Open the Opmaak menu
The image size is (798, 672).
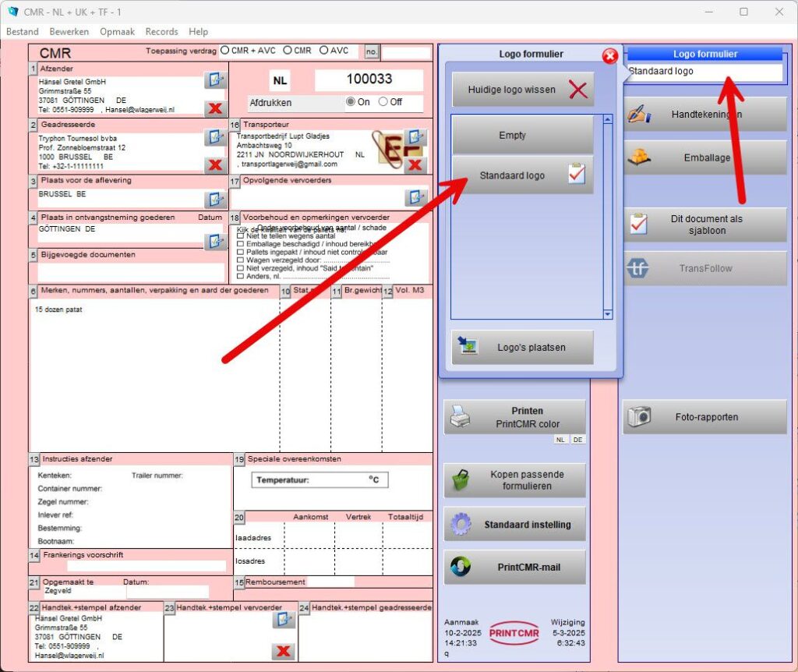[x=117, y=32]
